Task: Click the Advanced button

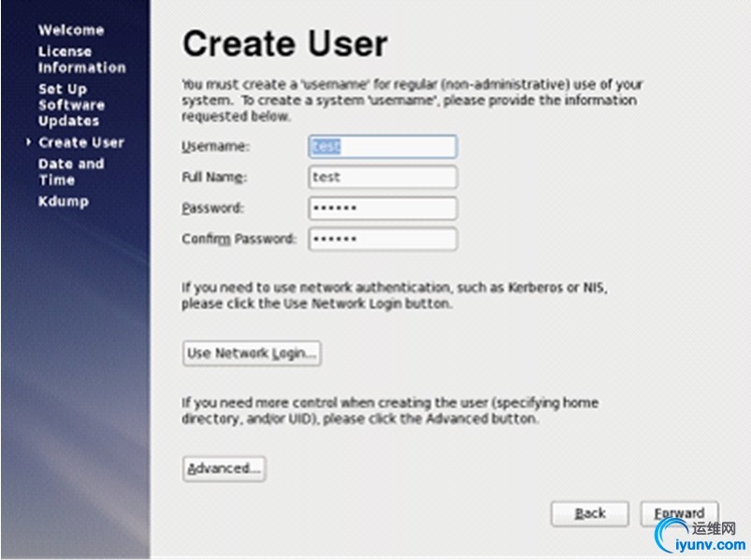Action: [224, 468]
